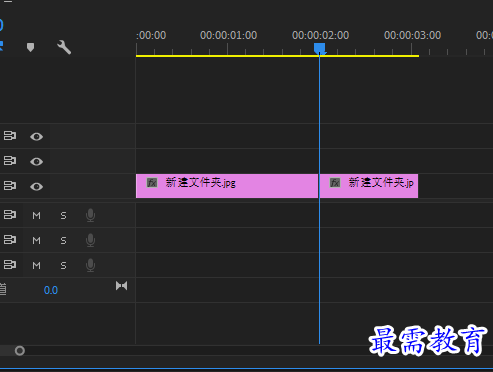This screenshot has width=493, height=372.
Task: Select the second 新建文件夹 clip after the playhead
Action: pos(369,186)
